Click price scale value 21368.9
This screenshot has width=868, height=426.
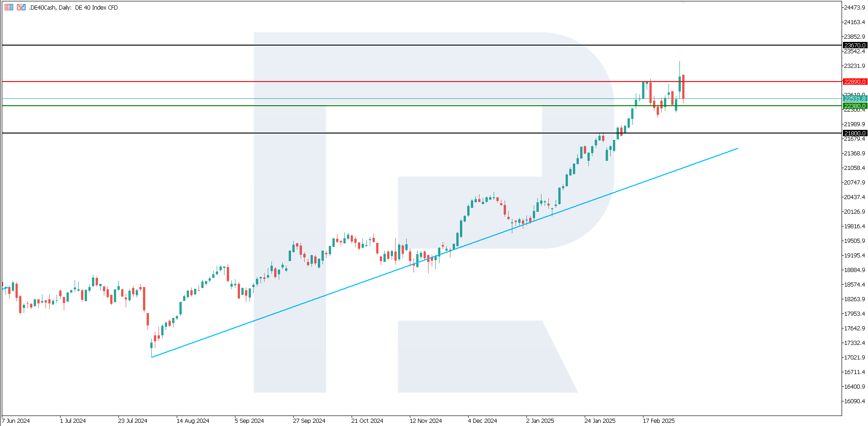854,154
